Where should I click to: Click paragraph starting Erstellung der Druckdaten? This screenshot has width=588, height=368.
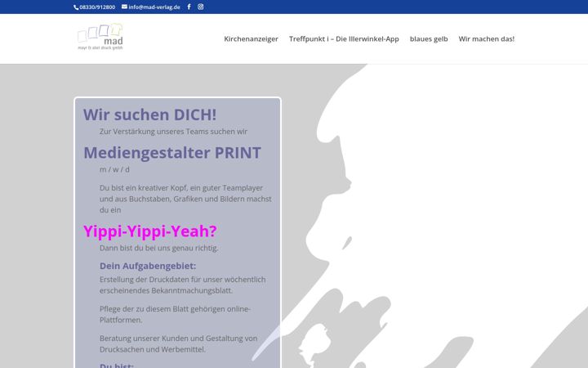tap(183, 285)
